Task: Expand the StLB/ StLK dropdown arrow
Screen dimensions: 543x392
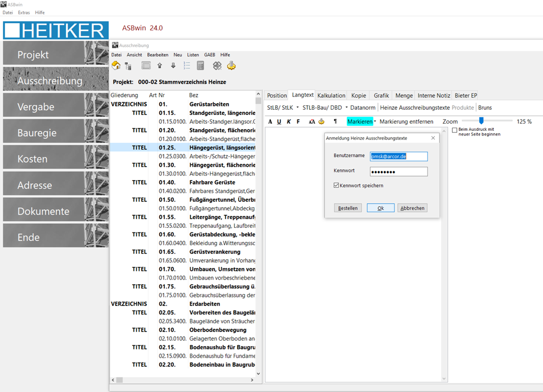Action: coord(298,107)
